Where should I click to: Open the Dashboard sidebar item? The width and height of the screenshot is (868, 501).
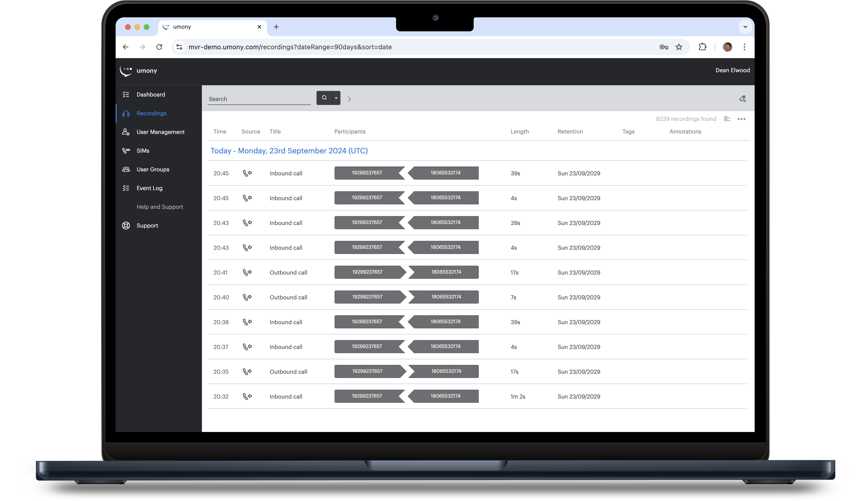[150, 94]
